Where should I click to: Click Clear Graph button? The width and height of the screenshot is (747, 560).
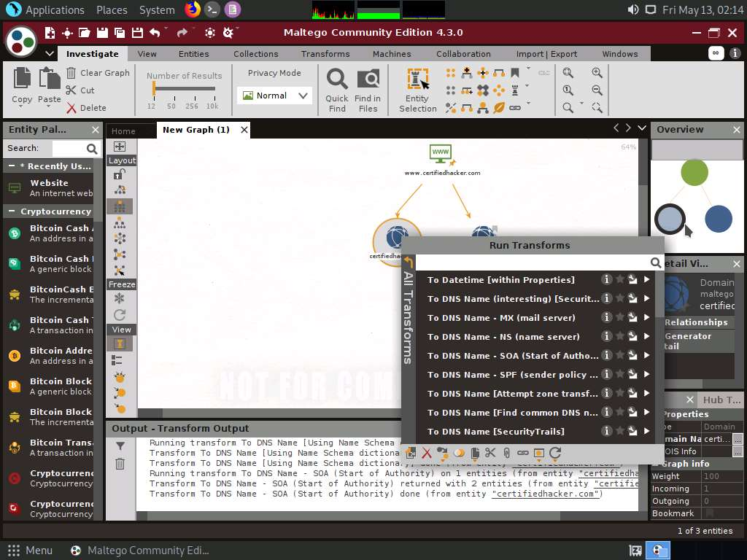coord(98,73)
